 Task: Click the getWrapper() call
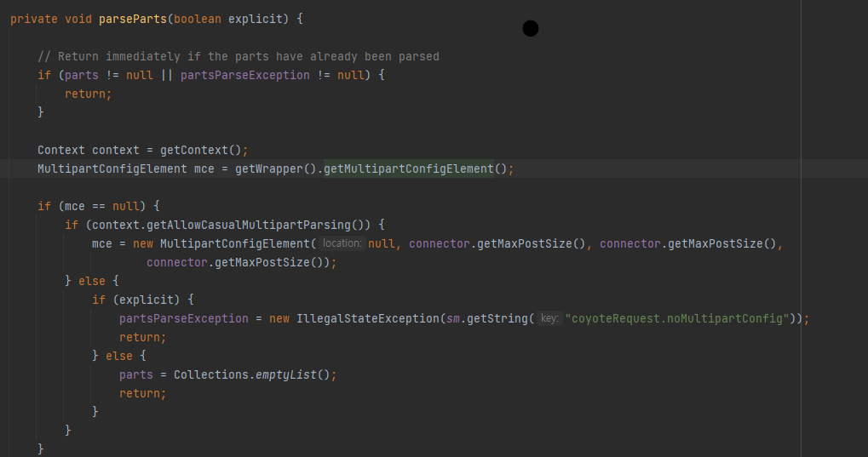(x=276, y=169)
